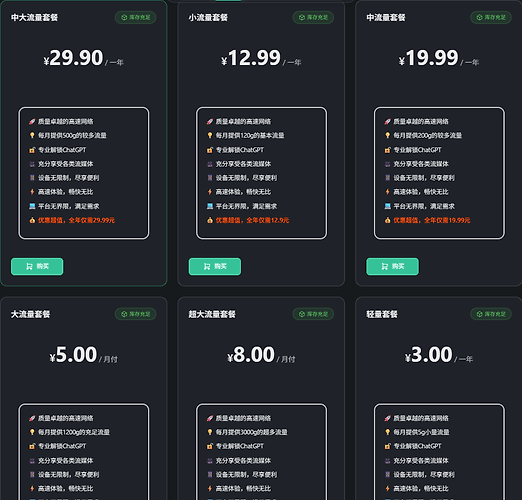Click 库存充足 badge on 超大流量套餐 card
The width and height of the screenshot is (522, 500).
(x=313, y=314)
